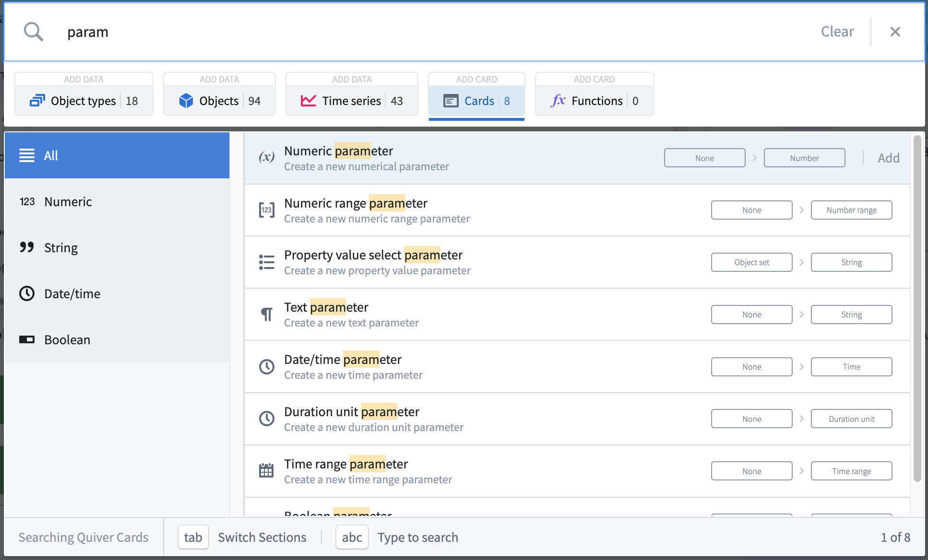The image size is (928, 560).
Task: Clear the search text
Action: coord(837,32)
